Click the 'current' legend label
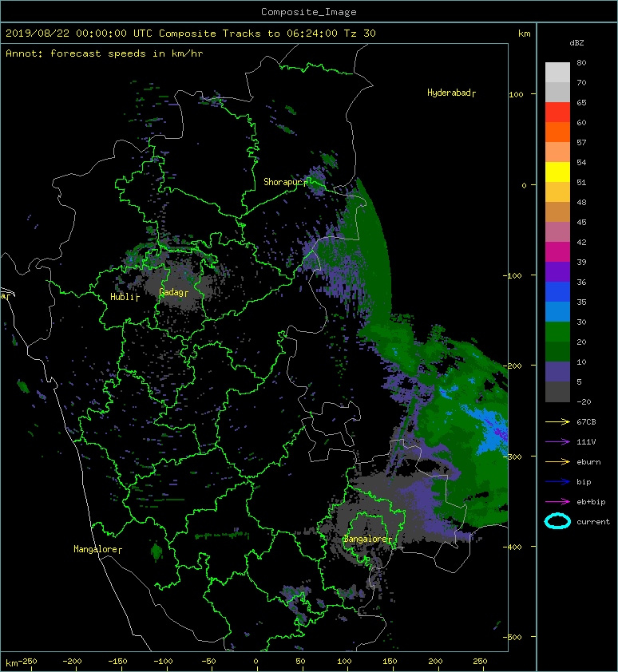This screenshot has width=618, height=672. point(593,522)
